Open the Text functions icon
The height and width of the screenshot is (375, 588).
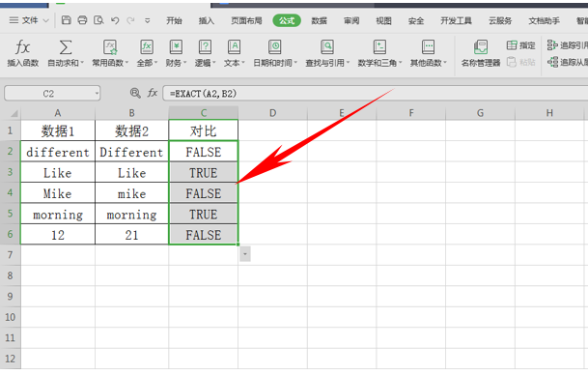pos(234,47)
